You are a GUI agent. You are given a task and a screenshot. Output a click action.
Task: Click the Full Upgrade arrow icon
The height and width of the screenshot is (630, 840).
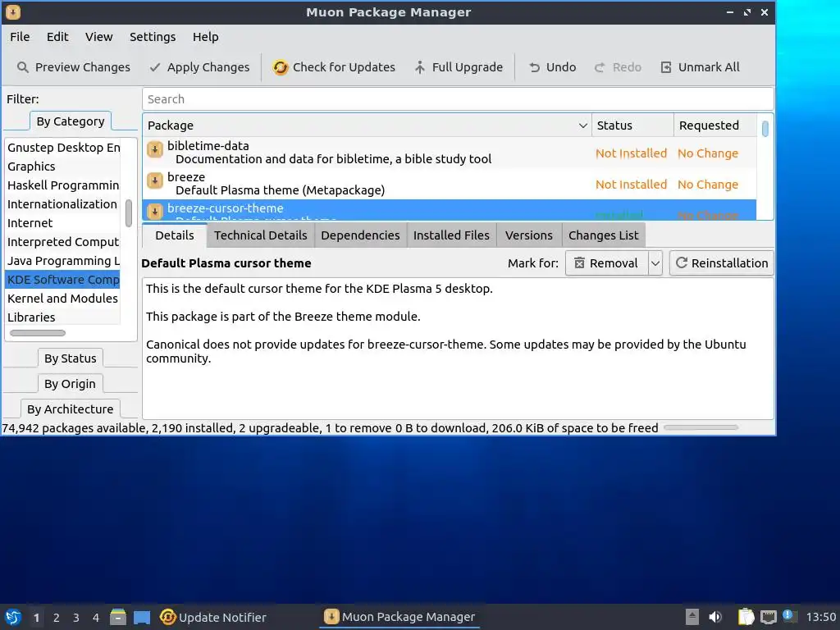click(x=420, y=67)
